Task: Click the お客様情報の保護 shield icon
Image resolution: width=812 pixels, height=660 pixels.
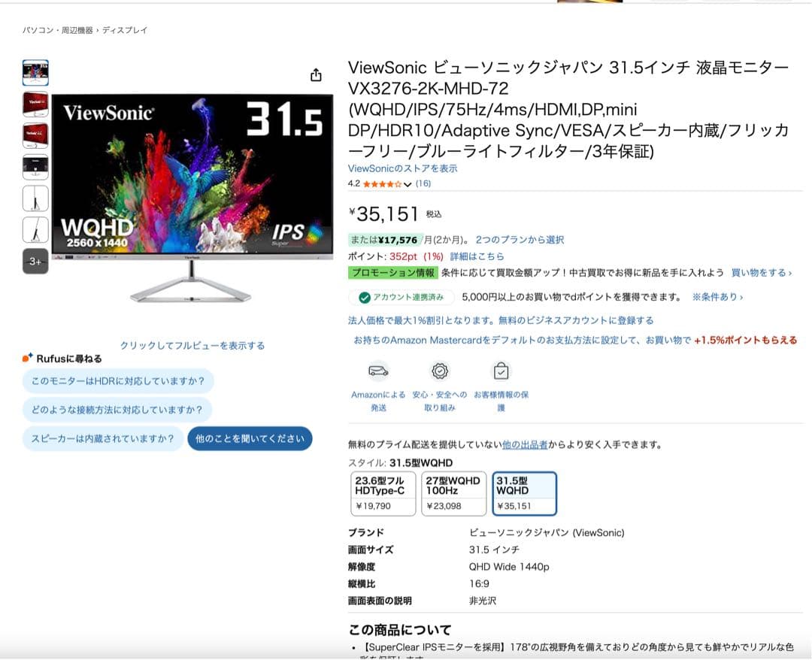Action: coord(501,371)
